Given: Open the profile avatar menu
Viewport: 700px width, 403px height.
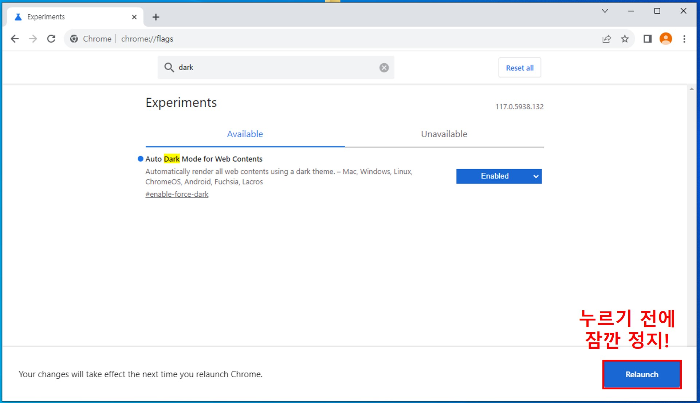Looking at the screenshot, I should click(666, 39).
